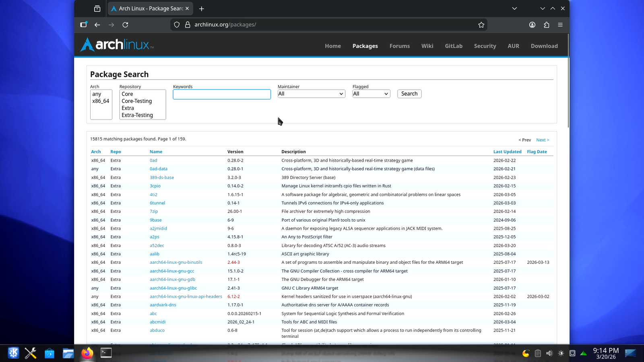Screen dimensions: 644x362
Task: Open the volume speaker tray icon
Action: point(549,353)
